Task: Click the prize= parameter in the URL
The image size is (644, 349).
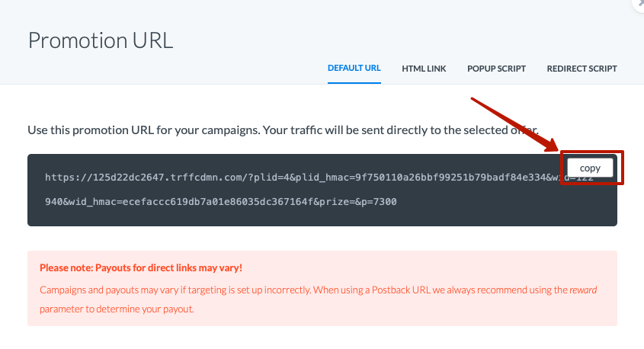Action: [337, 202]
